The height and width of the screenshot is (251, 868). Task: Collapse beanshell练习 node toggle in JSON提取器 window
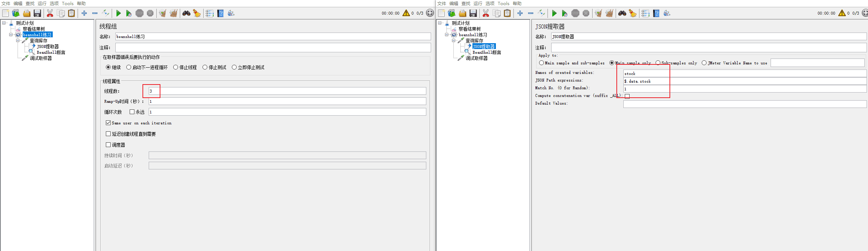(446, 35)
